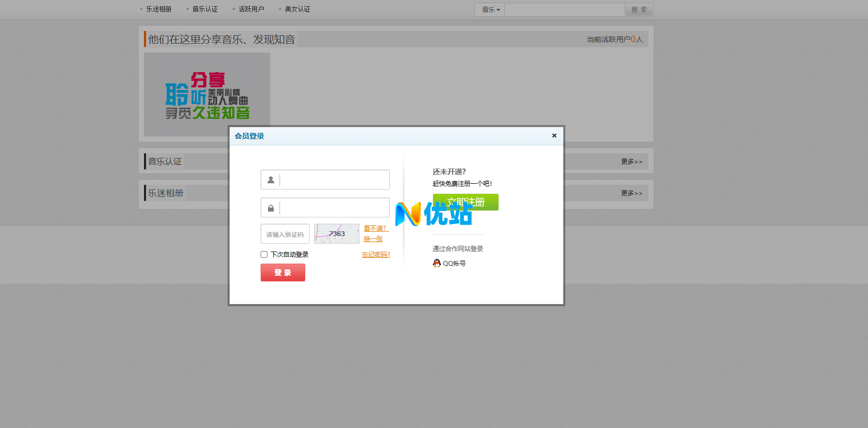
Task: Open 乐迷相册 in top navigation
Action: [159, 9]
